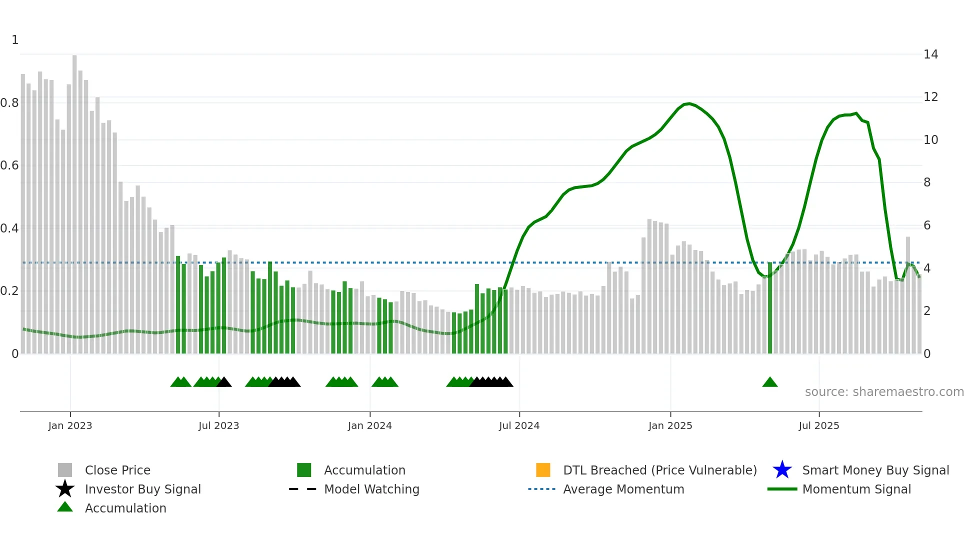Click the lone green triangle near 2025

click(770, 382)
